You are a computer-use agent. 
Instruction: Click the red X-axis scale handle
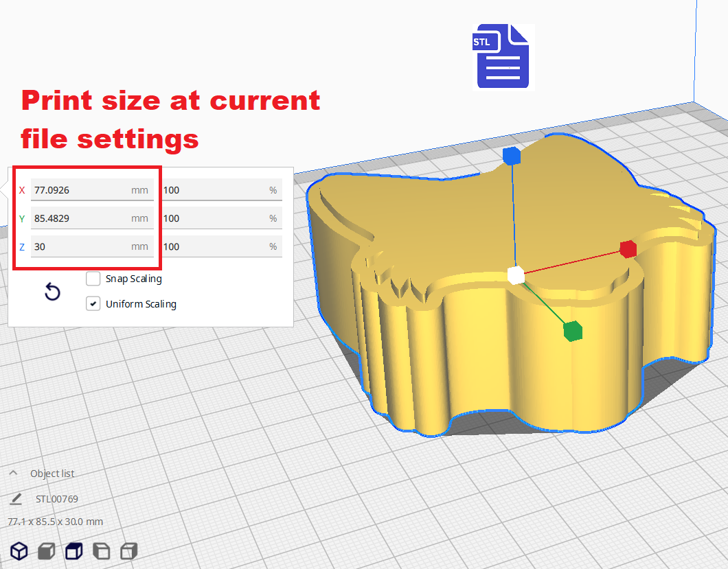click(627, 249)
